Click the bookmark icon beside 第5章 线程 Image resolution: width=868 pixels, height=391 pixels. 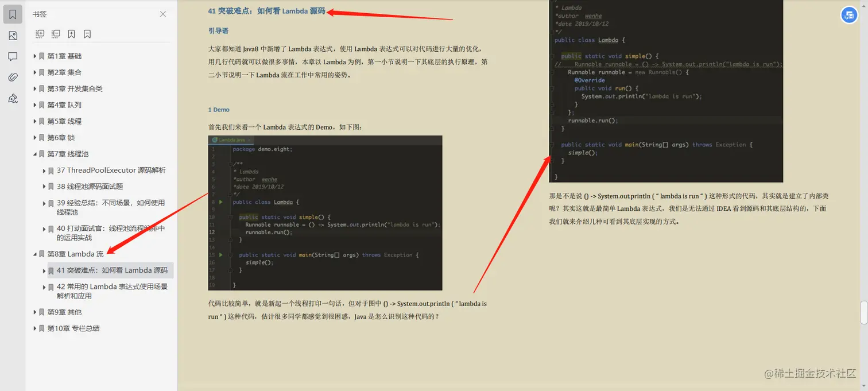click(x=42, y=121)
